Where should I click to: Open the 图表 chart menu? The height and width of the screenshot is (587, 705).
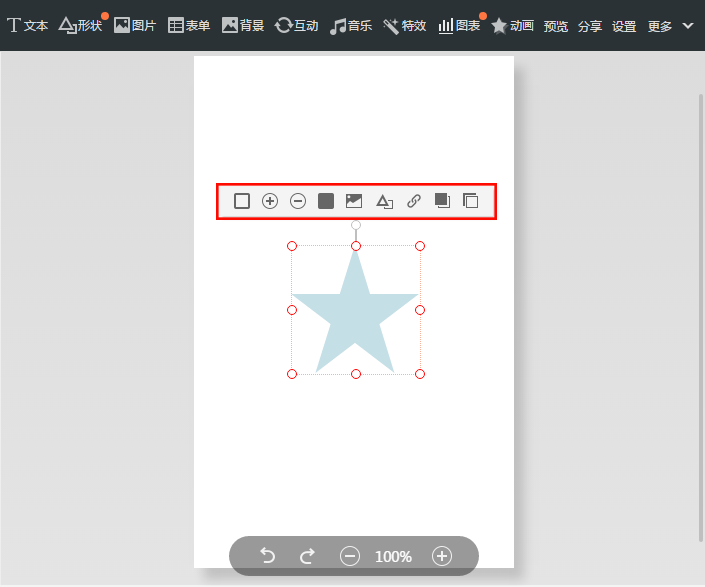click(459, 26)
